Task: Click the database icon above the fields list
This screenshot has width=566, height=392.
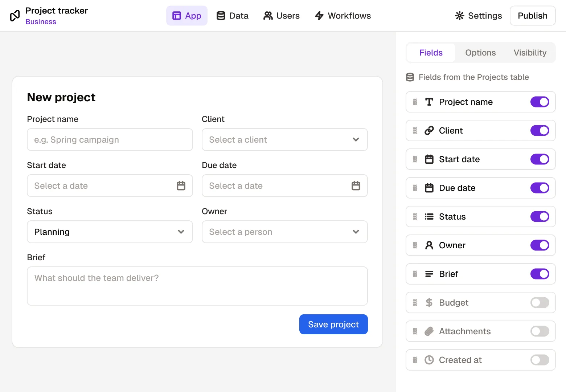Action: click(410, 77)
